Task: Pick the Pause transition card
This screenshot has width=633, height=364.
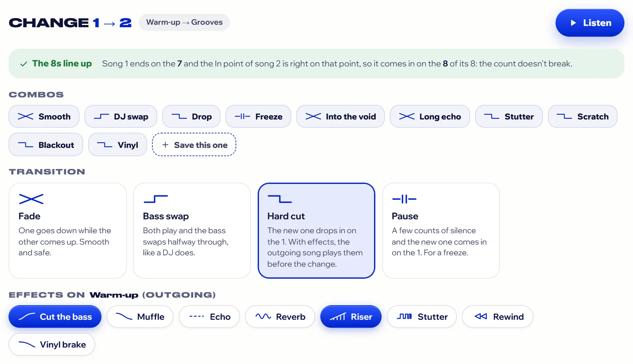Action: pos(441,231)
